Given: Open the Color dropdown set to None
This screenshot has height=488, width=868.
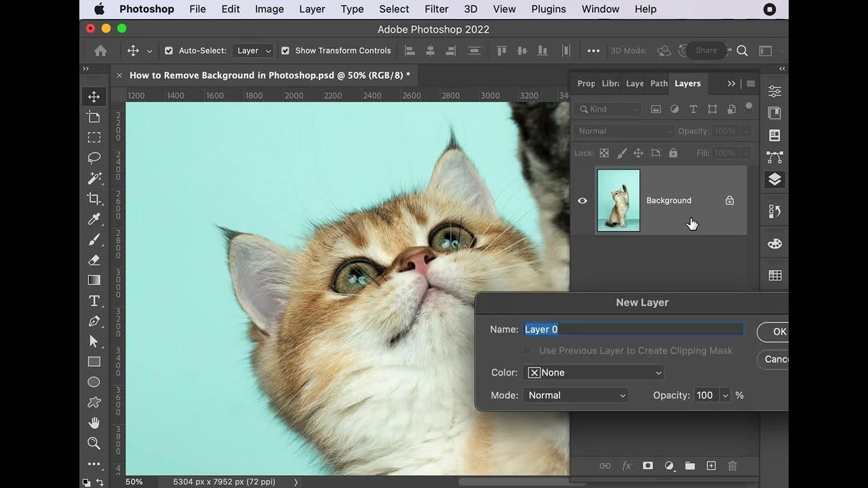Looking at the screenshot, I should (593, 373).
